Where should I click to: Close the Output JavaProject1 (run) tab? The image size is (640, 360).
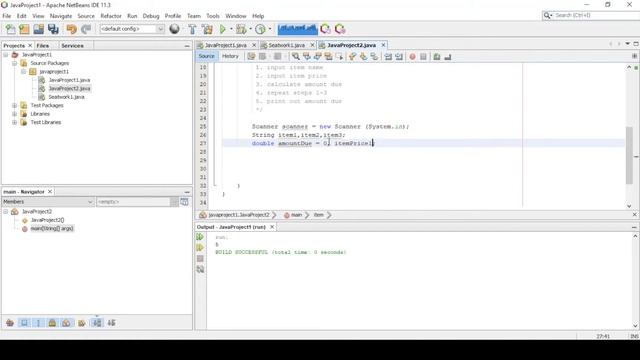pyautogui.click(x=272, y=227)
